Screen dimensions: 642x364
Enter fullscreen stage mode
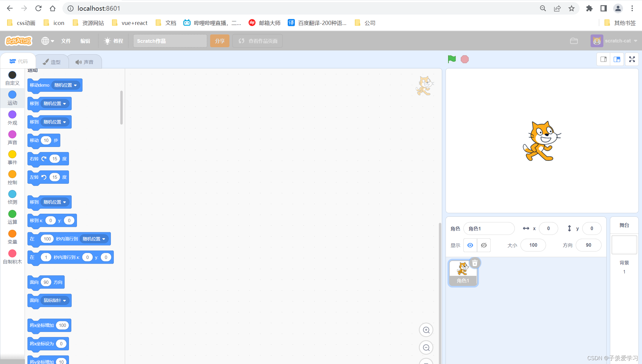click(x=632, y=59)
